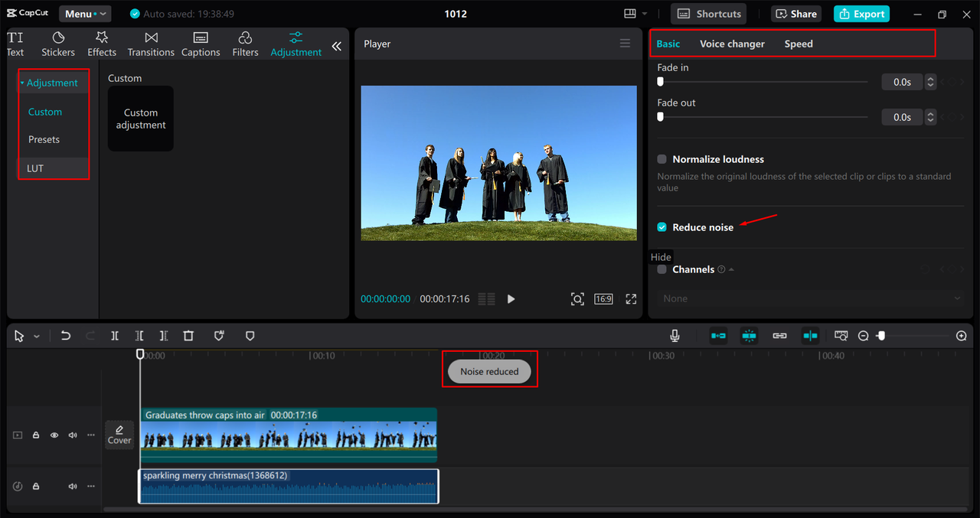Switch to the Basic tab
This screenshot has height=518, width=980.
(668, 44)
